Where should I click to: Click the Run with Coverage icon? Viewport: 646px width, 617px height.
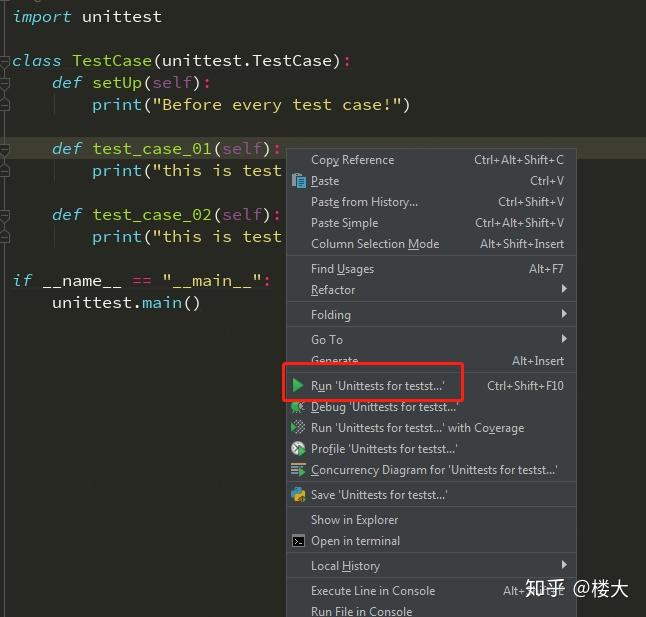298,428
